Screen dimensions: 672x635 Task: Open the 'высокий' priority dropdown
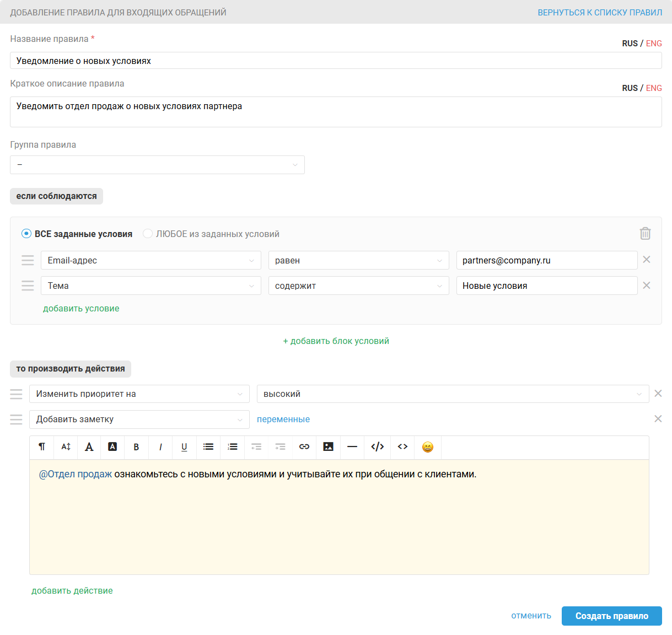(x=453, y=394)
